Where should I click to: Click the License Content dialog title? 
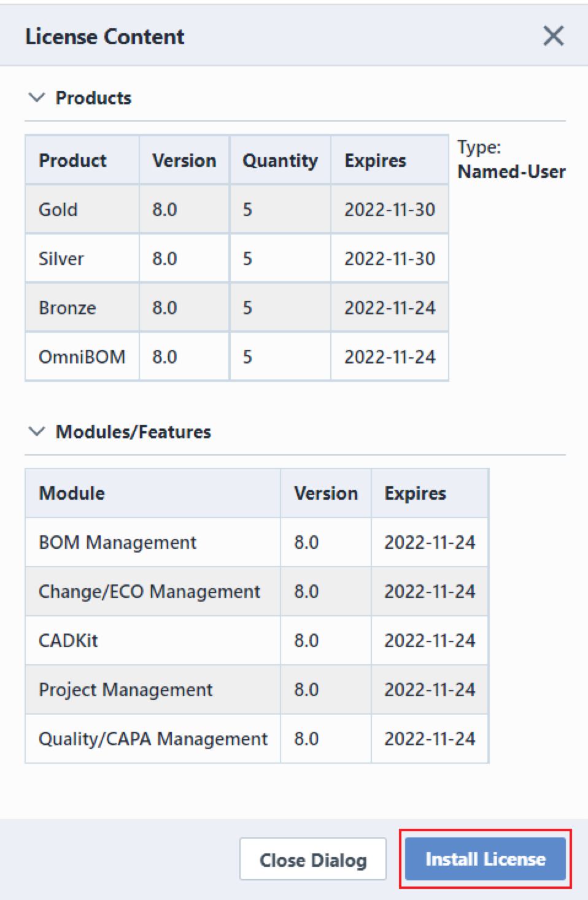click(x=104, y=36)
